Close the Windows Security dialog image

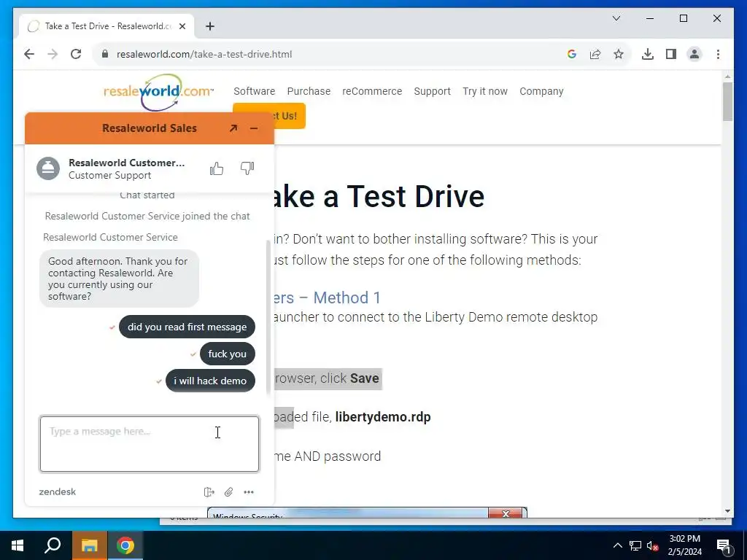coord(506,513)
